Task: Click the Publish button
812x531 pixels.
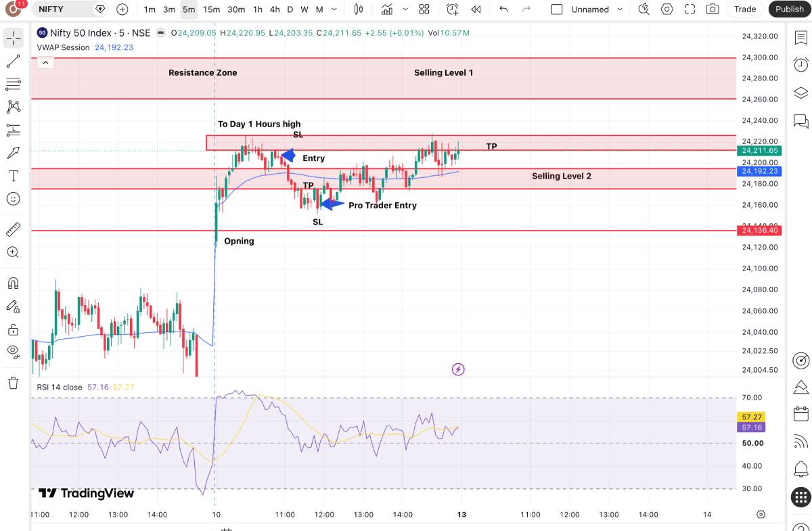Action: point(790,9)
